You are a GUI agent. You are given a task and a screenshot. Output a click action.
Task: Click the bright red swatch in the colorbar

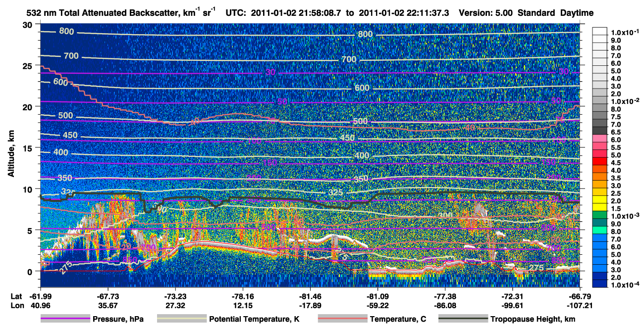coord(599,161)
